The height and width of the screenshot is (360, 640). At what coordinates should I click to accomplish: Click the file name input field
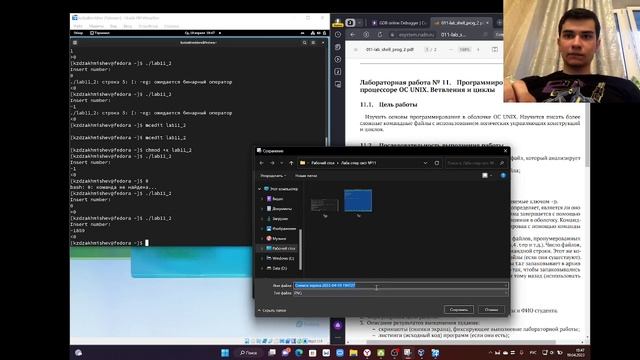click(400, 285)
